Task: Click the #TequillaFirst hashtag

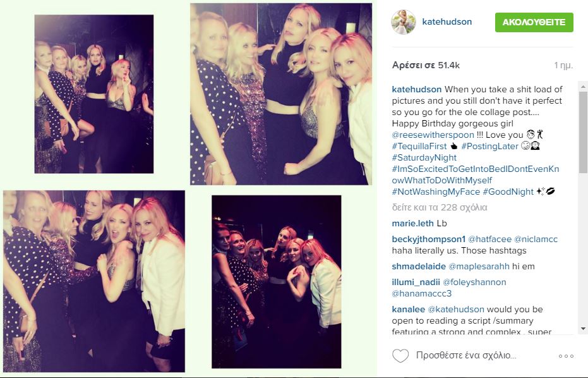Action: pos(419,146)
